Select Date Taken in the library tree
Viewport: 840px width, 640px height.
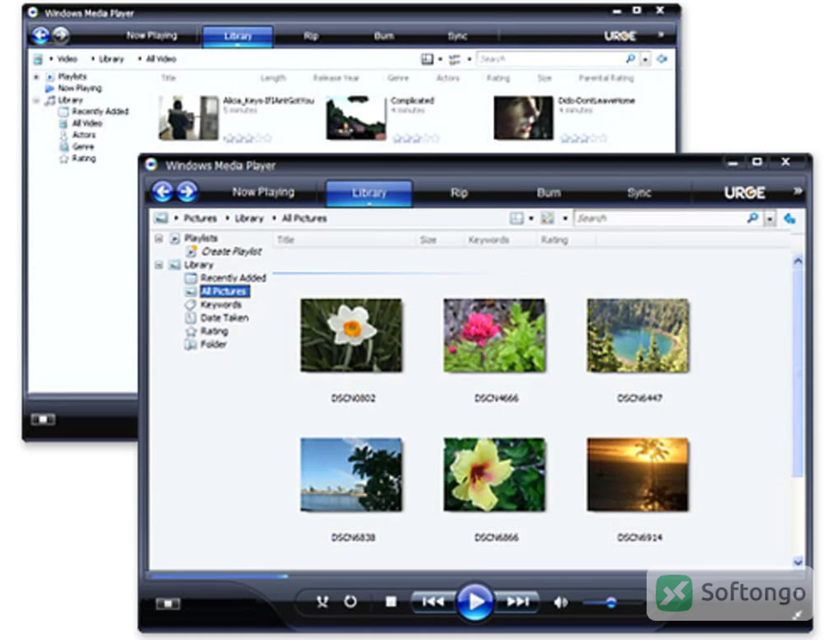(224, 318)
